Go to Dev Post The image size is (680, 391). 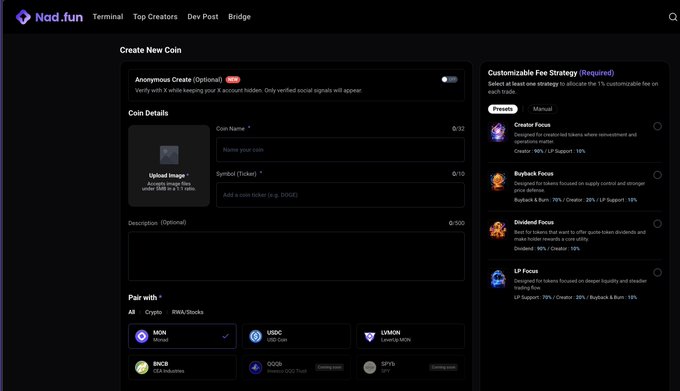point(203,16)
